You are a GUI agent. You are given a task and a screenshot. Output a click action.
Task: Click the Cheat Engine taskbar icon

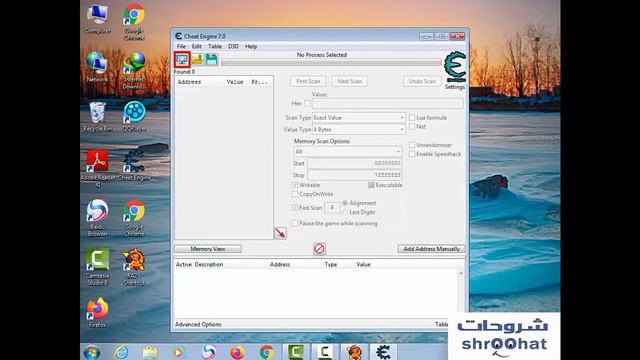pyautogui.click(x=383, y=352)
